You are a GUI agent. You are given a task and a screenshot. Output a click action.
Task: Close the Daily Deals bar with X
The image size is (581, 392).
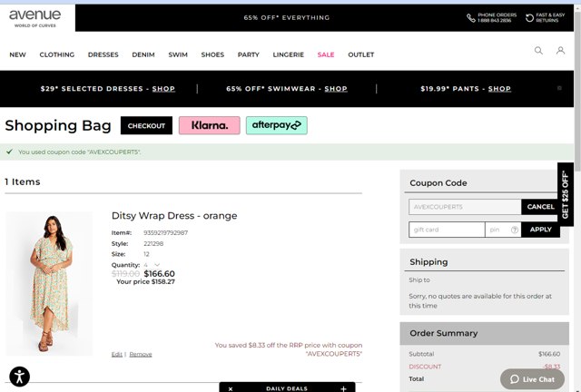(x=231, y=388)
